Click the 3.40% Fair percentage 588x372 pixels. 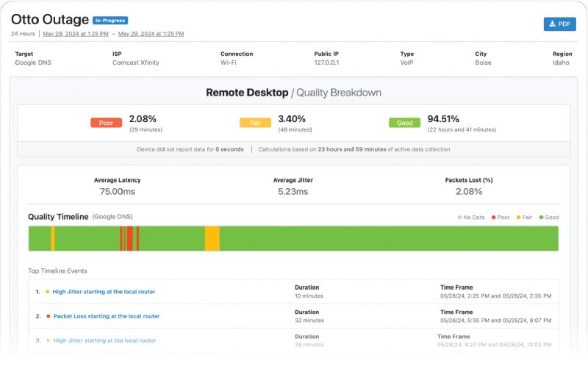[292, 119]
